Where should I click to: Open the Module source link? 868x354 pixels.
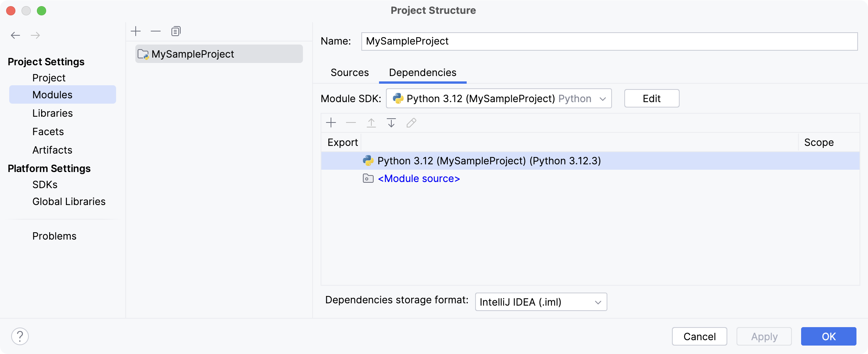[419, 178]
